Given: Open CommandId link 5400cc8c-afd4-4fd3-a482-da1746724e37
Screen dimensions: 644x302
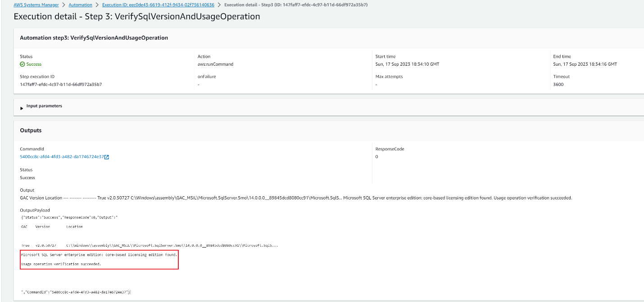Looking at the screenshot, I should [61, 157].
